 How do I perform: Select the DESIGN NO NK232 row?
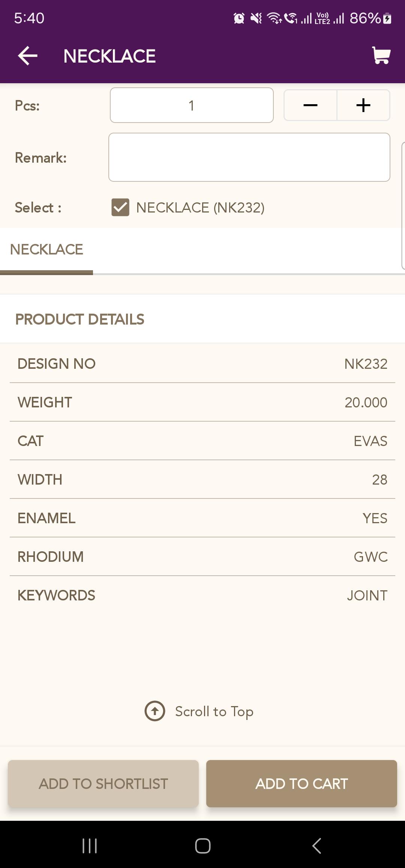202,364
